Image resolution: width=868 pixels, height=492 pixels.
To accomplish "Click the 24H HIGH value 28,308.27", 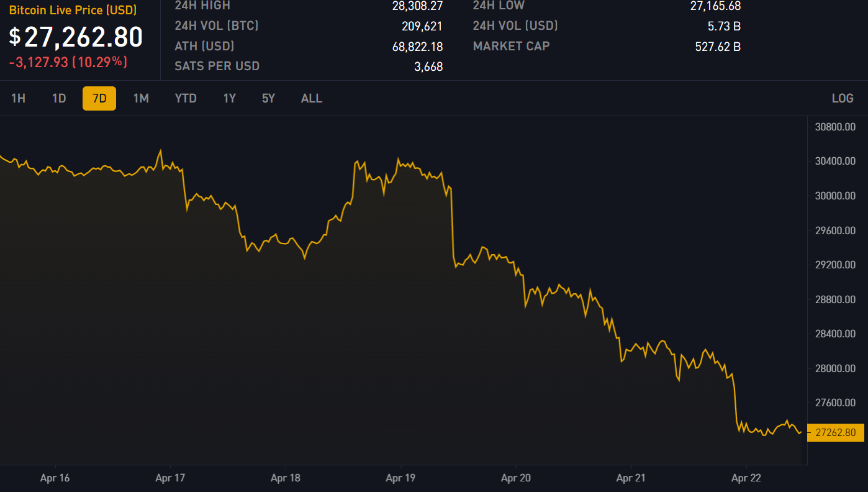I will click(417, 6).
